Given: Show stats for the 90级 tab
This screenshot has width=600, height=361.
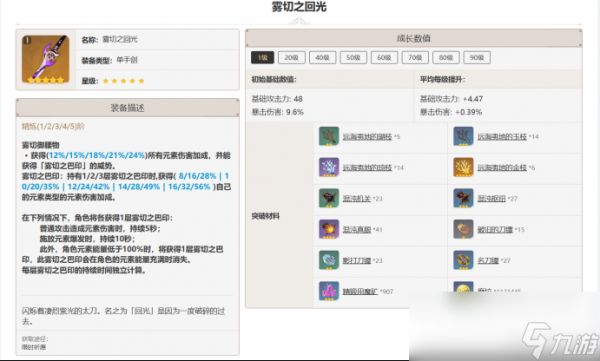Looking at the screenshot, I should (x=477, y=57).
